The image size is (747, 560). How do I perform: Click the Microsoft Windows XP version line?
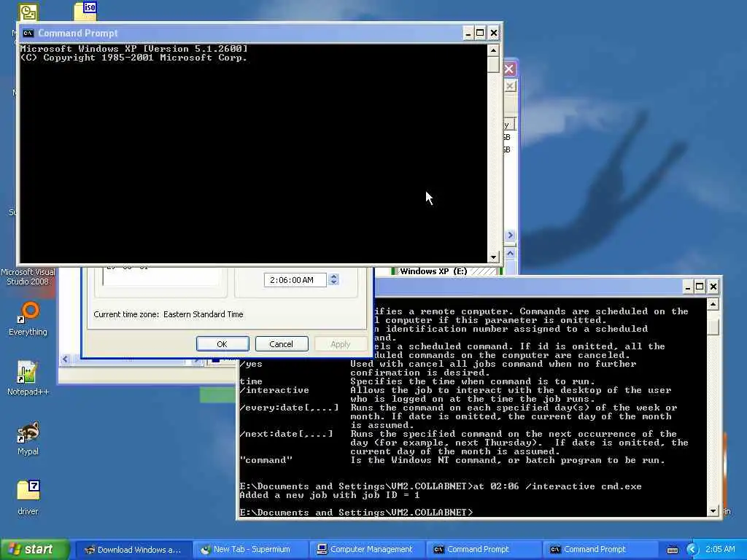click(134, 49)
